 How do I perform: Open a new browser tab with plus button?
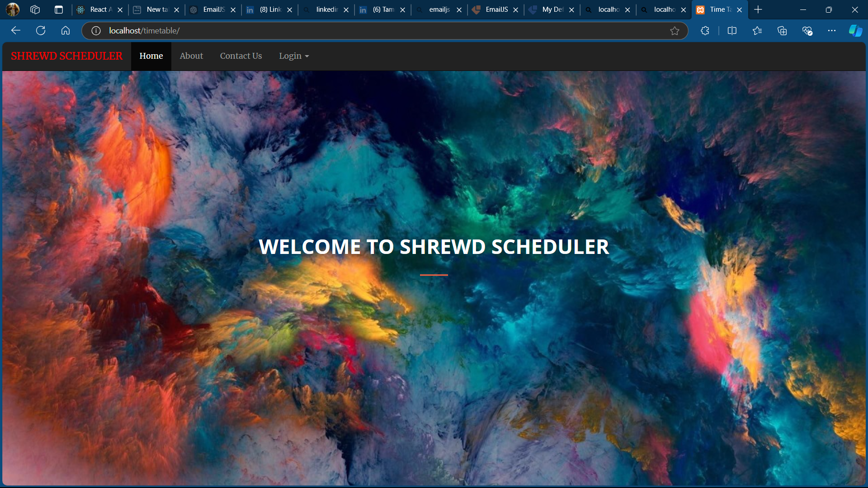click(x=758, y=9)
